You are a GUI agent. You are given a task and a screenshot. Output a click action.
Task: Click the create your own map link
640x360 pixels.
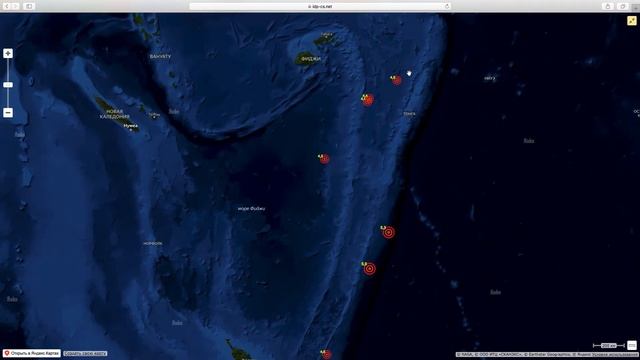[x=85, y=353]
